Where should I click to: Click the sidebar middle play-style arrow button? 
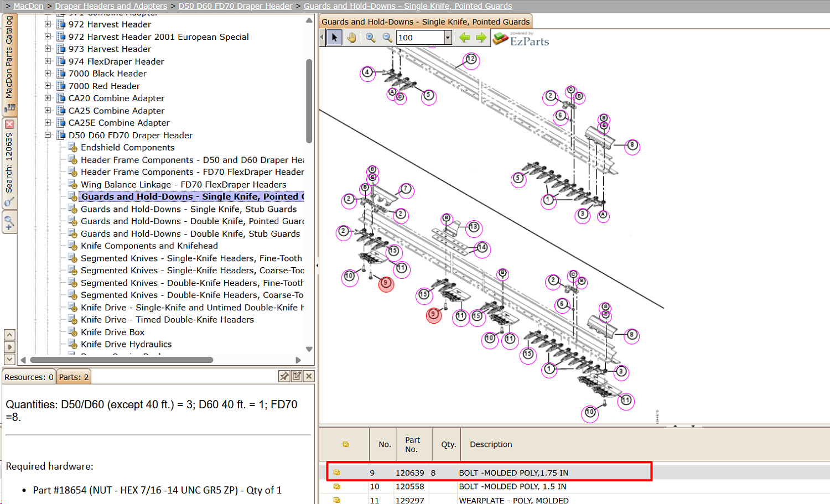point(9,347)
